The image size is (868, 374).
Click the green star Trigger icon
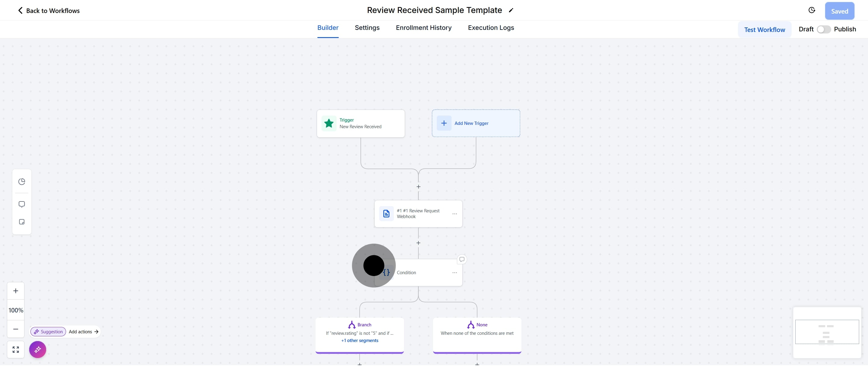pyautogui.click(x=329, y=123)
